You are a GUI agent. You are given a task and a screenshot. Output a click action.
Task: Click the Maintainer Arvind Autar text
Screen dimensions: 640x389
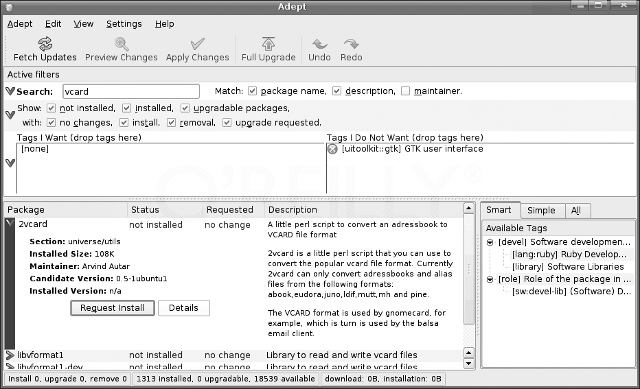[80, 267]
